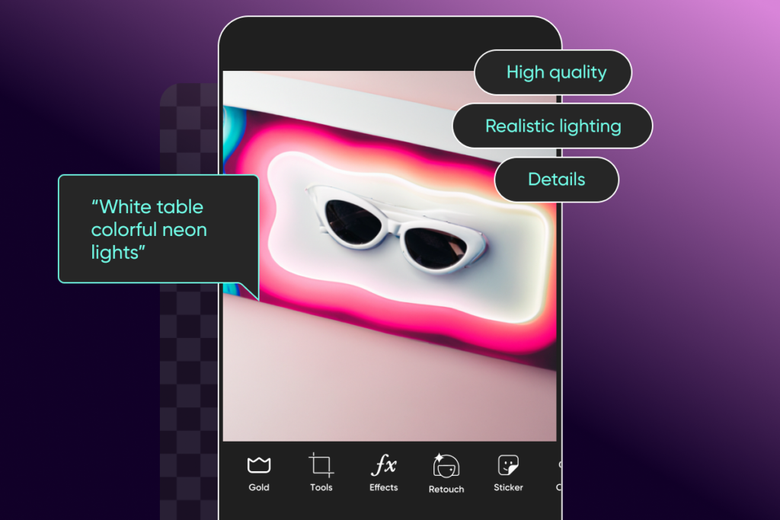Click the High quality tag
This screenshot has height=520, width=780.
[553, 73]
